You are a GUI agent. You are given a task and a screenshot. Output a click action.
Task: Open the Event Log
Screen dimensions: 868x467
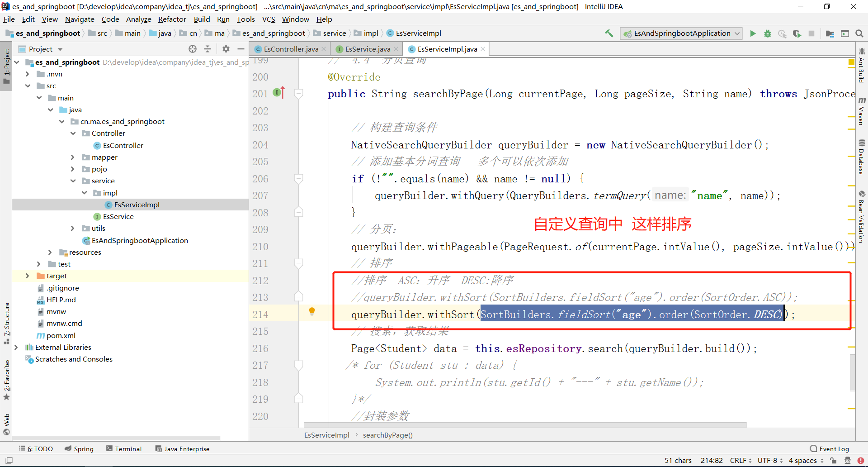point(830,449)
